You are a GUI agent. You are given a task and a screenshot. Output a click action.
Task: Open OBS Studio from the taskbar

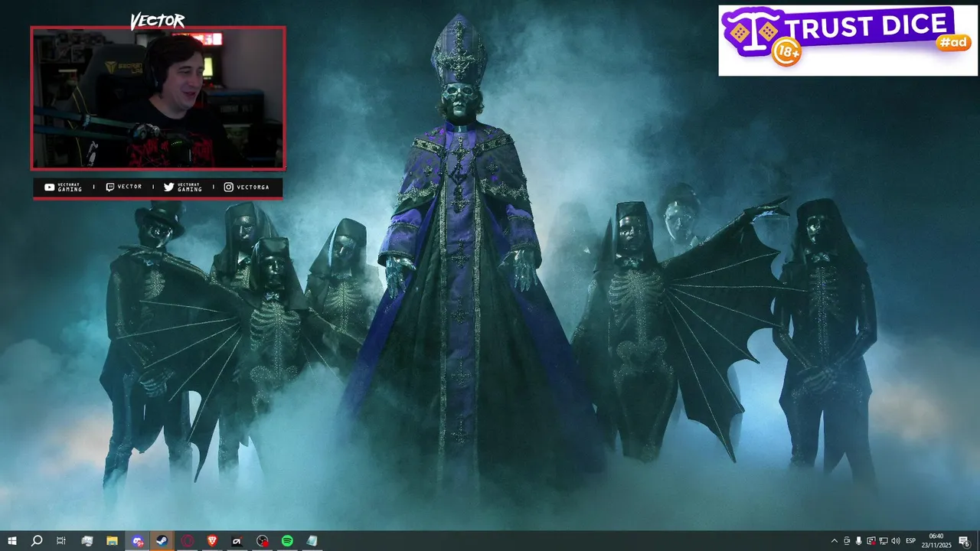262,541
